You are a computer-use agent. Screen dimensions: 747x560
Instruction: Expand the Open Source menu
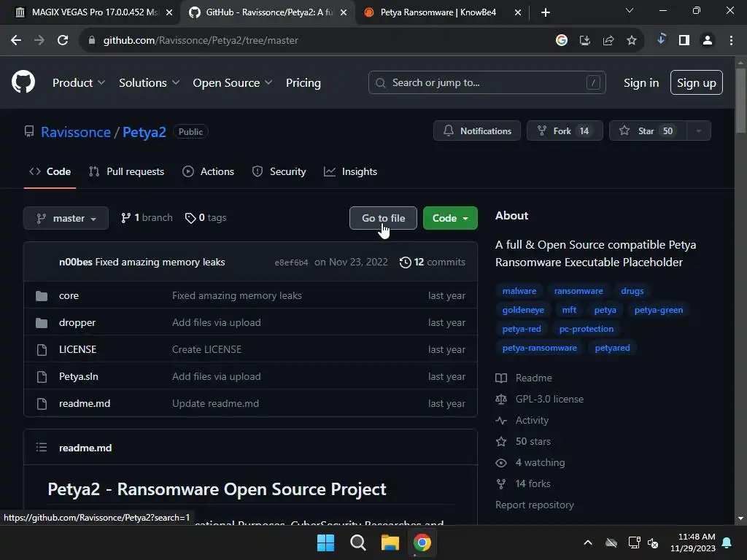coord(233,83)
